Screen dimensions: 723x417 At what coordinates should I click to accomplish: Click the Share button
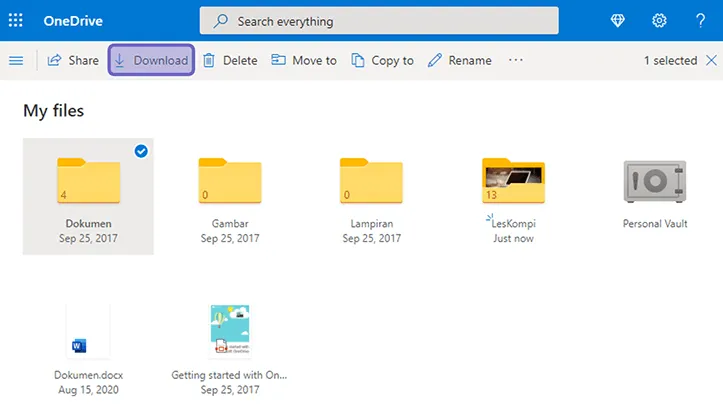pyautogui.click(x=73, y=60)
